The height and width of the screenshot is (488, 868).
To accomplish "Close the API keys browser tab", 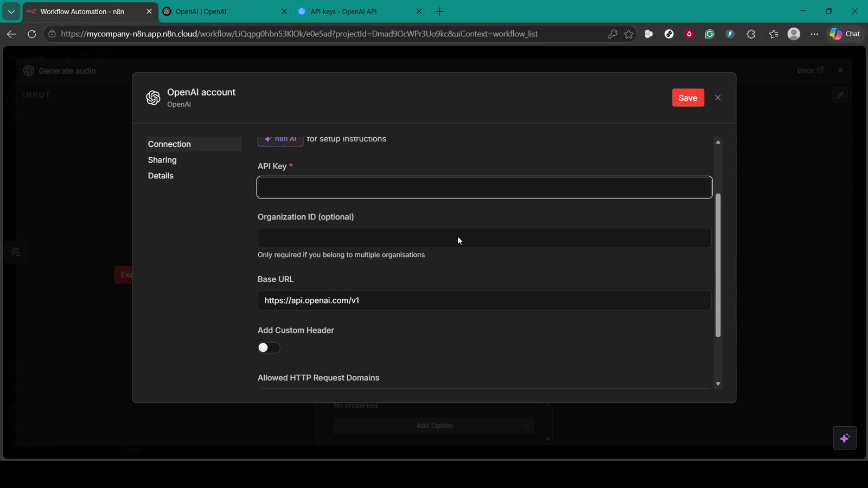I will coord(419,11).
